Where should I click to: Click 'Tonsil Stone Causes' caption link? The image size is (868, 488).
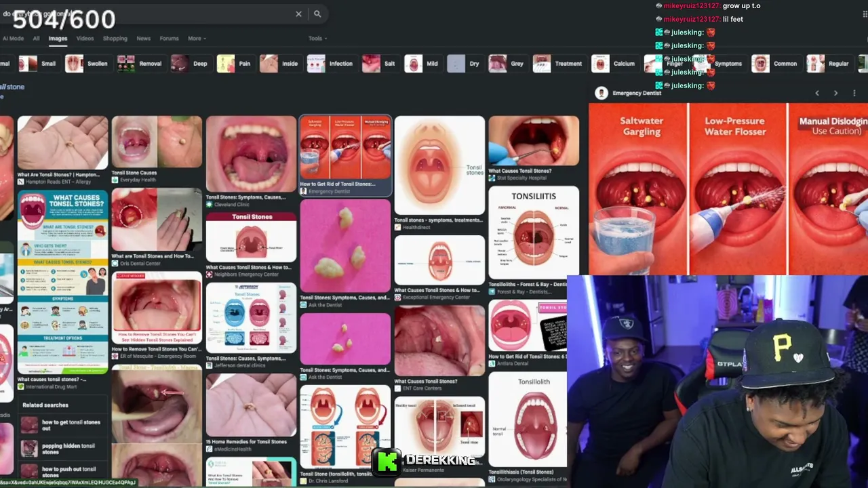134,173
